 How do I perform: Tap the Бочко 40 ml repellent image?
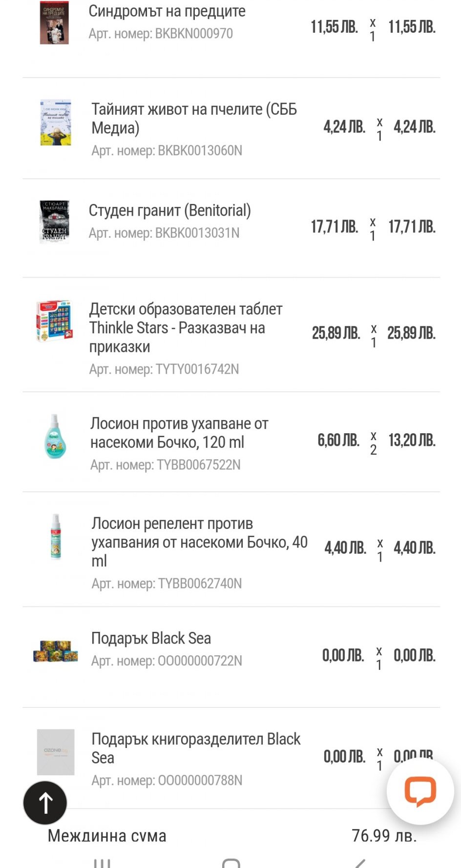pos(56,536)
